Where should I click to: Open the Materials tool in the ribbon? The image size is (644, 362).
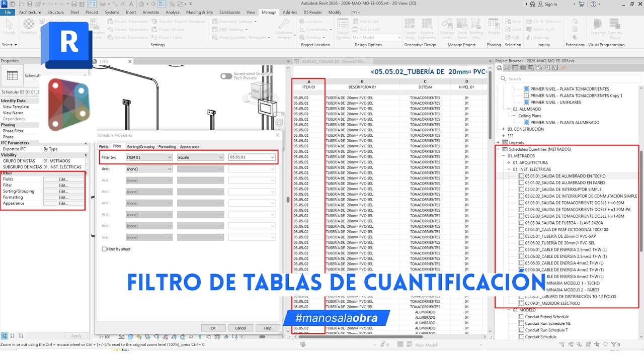(29, 27)
